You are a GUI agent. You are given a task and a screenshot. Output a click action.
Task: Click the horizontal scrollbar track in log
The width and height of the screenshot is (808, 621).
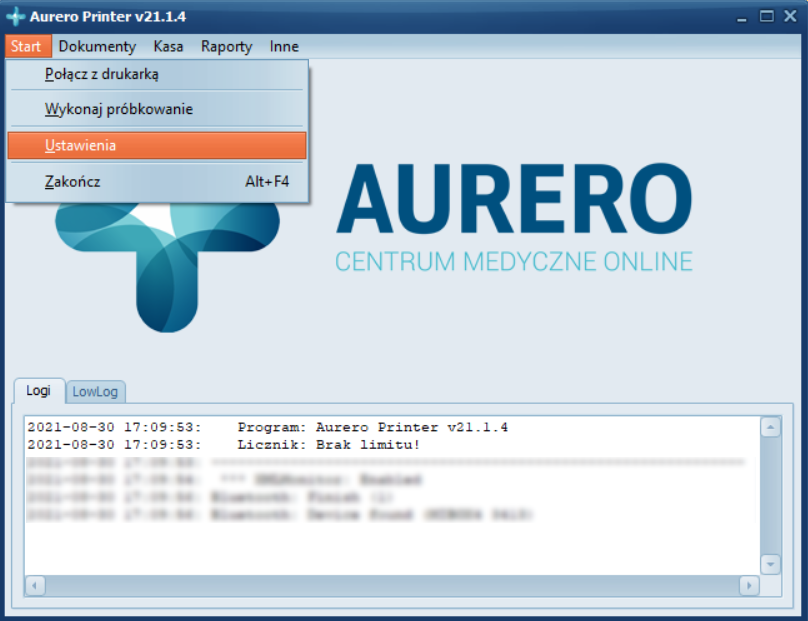click(x=392, y=585)
